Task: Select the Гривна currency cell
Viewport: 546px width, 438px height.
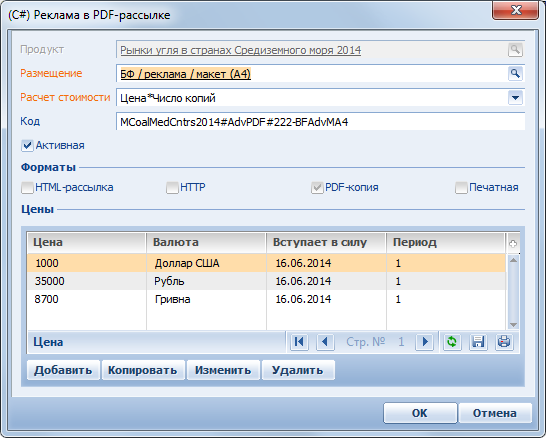Action: point(206,299)
